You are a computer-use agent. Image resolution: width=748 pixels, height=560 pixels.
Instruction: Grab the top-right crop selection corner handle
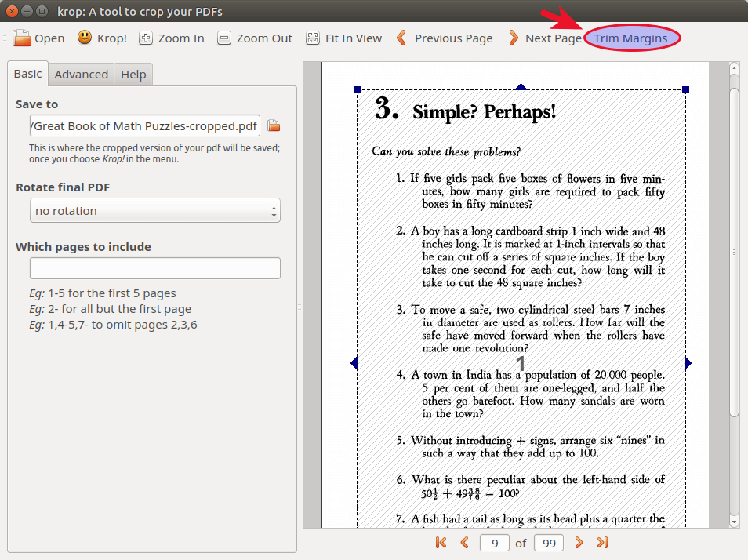coord(686,90)
